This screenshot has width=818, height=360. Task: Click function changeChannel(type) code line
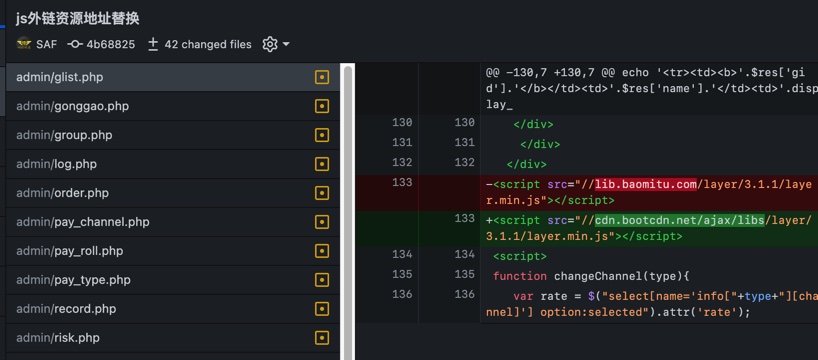(591, 276)
